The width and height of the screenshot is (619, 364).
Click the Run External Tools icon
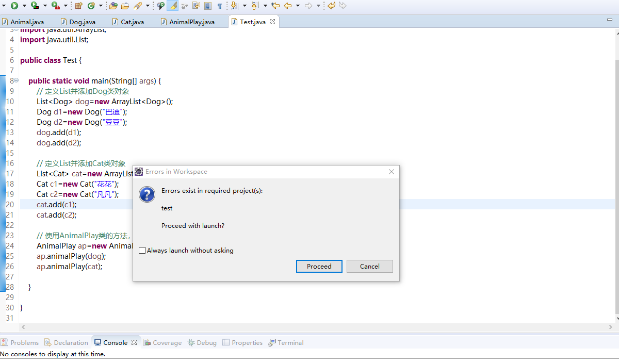[x=55, y=6]
